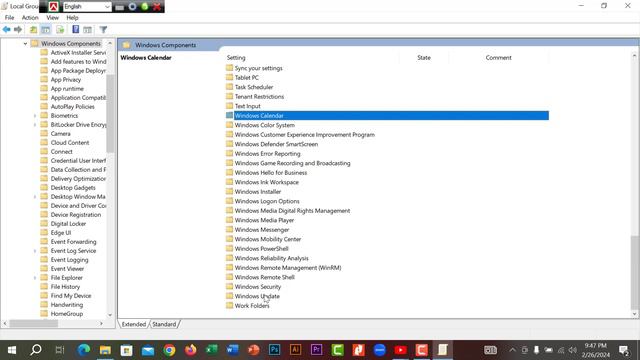
Task: Open the View menu
Action: click(x=52, y=18)
